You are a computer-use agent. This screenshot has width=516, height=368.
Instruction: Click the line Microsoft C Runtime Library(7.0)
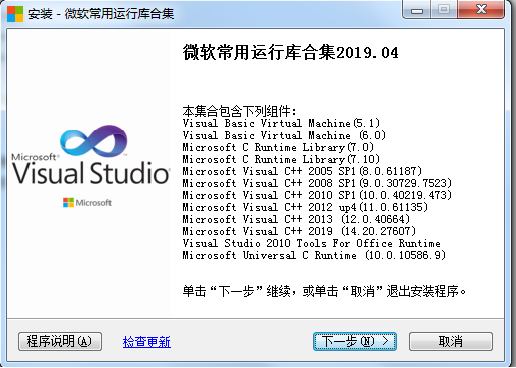coord(278,147)
